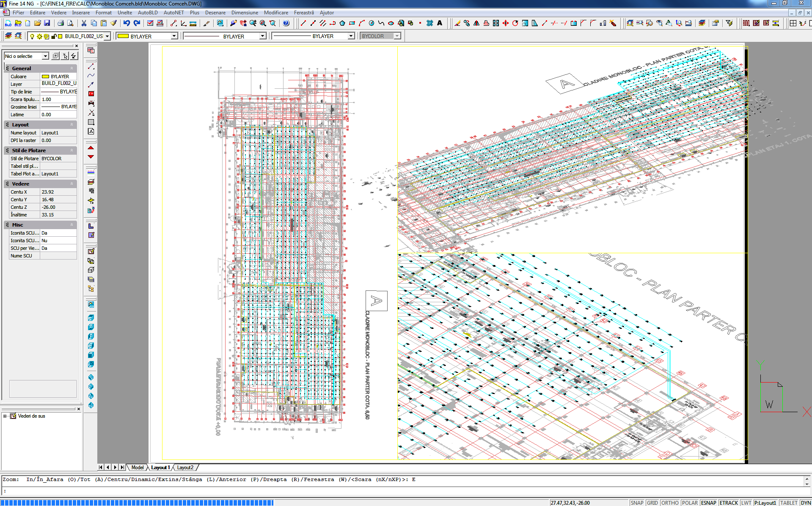
Task: Open the color BYLAYER dropdown
Action: [174, 36]
